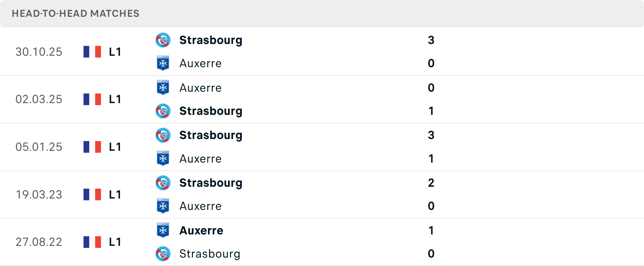This screenshot has width=644, height=266.
Task: Click the score 3 for Strasbourg on 30.10.25
Action: tap(431, 40)
